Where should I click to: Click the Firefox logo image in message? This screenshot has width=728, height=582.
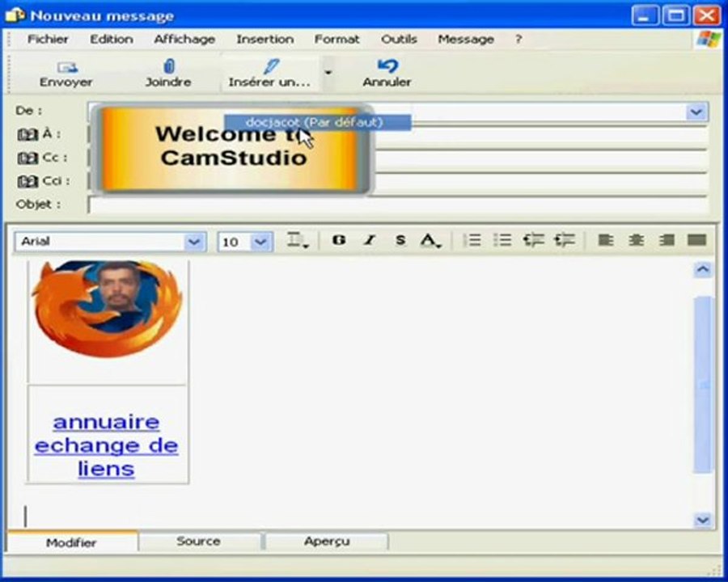[x=108, y=309]
